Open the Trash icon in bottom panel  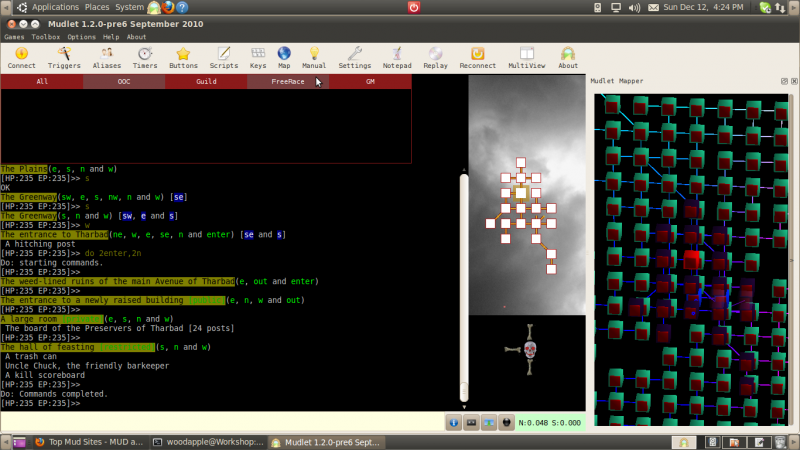click(x=780, y=442)
